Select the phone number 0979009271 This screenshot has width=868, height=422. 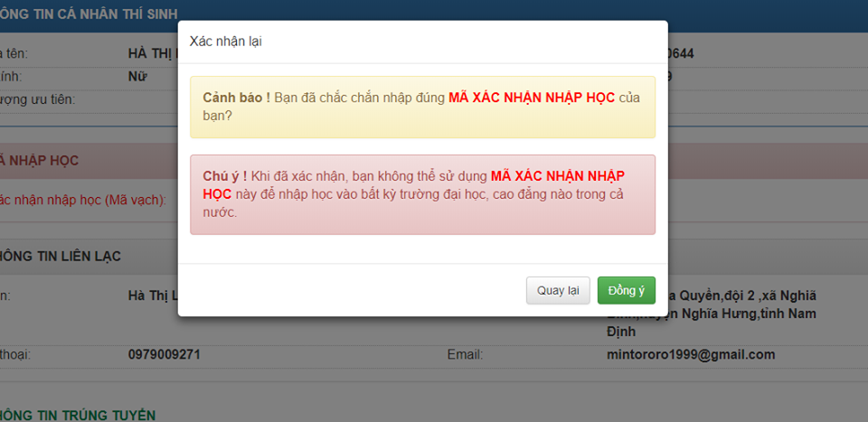tap(164, 354)
